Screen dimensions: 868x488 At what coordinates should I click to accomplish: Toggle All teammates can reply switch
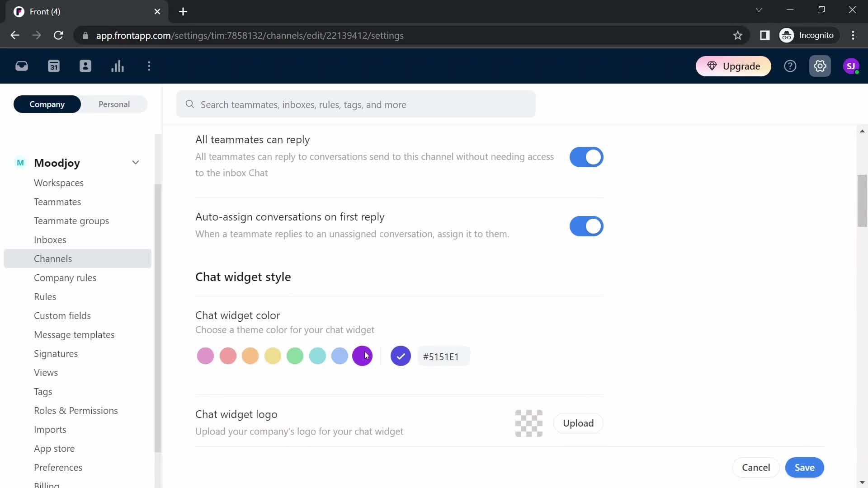pyautogui.click(x=587, y=157)
